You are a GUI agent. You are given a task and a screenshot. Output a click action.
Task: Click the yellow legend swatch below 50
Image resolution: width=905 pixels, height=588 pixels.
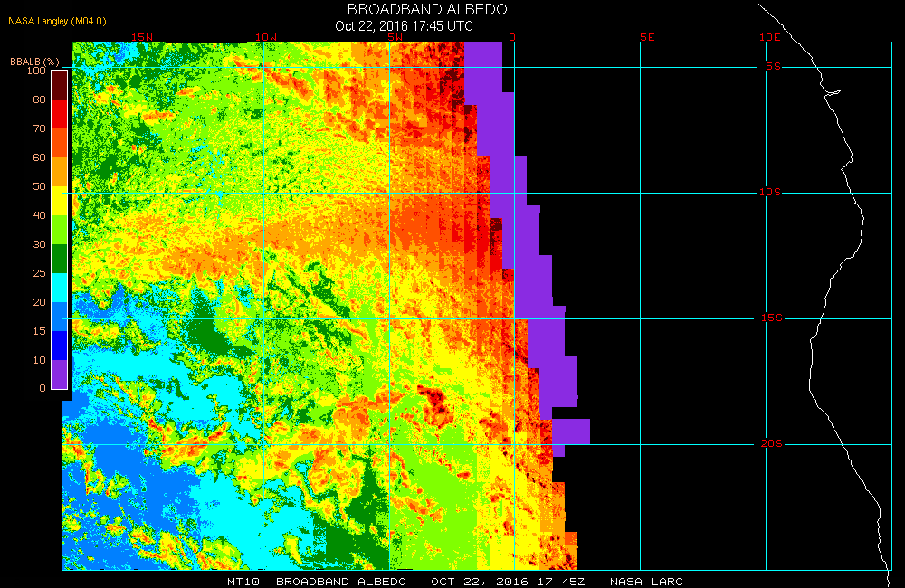(60, 201)
